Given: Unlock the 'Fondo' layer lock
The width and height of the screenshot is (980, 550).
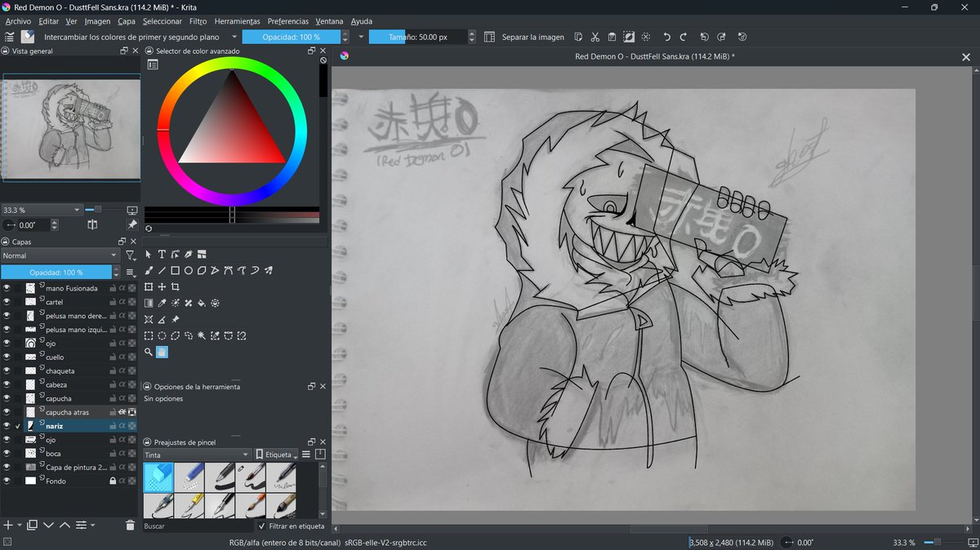Looking at the screenshot, I should click(x=113, y=481).
